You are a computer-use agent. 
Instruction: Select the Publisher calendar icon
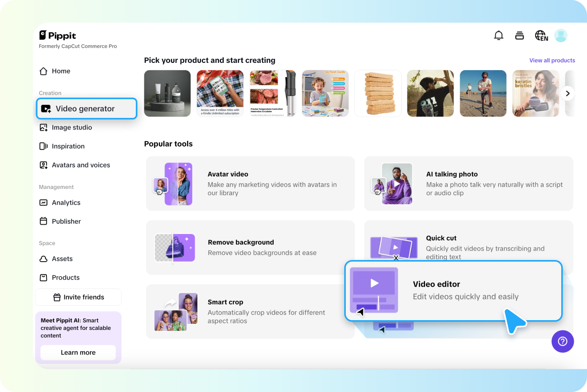[x=43, y=221]
